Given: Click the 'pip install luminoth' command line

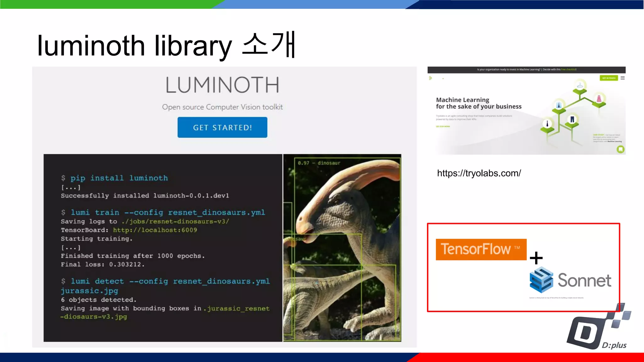Looking at the screenshot, I should coord(114,178).
